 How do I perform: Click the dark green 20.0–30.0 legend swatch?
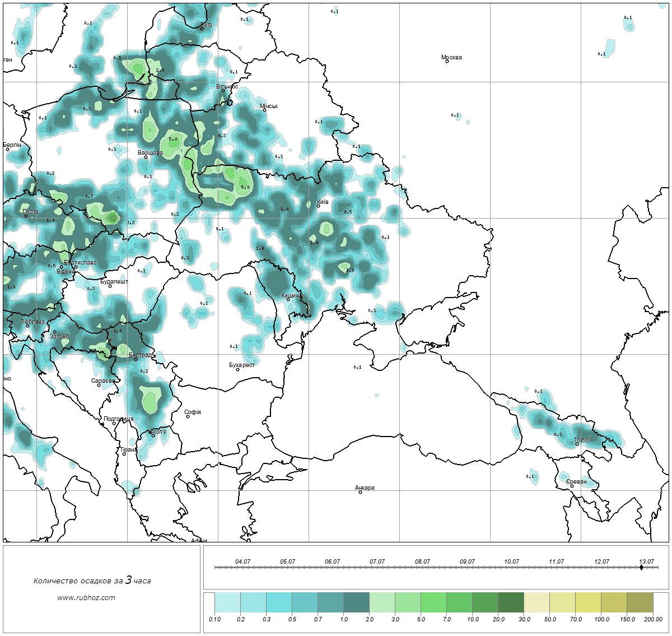tap(511, 603)
